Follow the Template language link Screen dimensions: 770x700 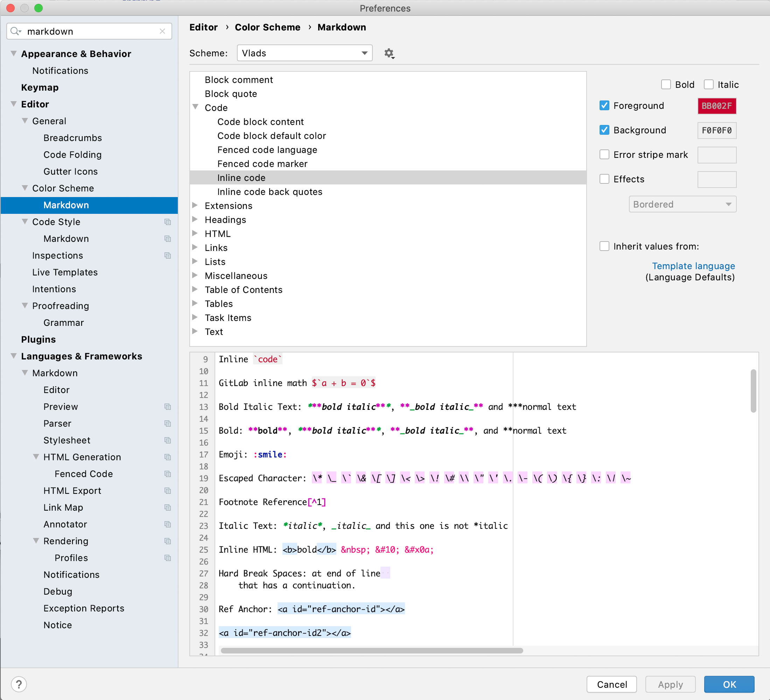[693, 266]
